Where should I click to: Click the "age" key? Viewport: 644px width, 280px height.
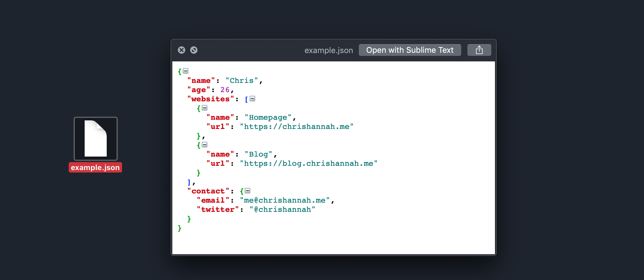199,90
